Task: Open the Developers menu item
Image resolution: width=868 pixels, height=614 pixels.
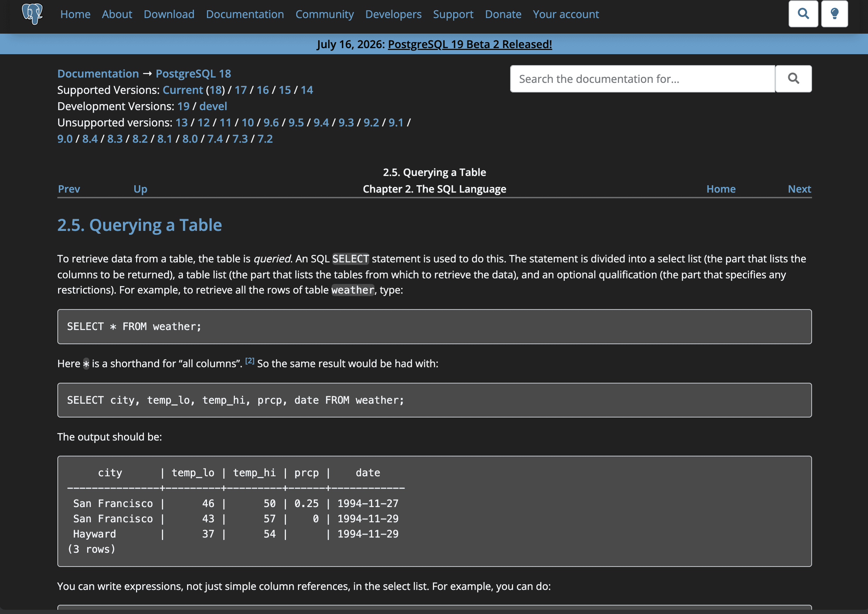Action: pos(393,15)
